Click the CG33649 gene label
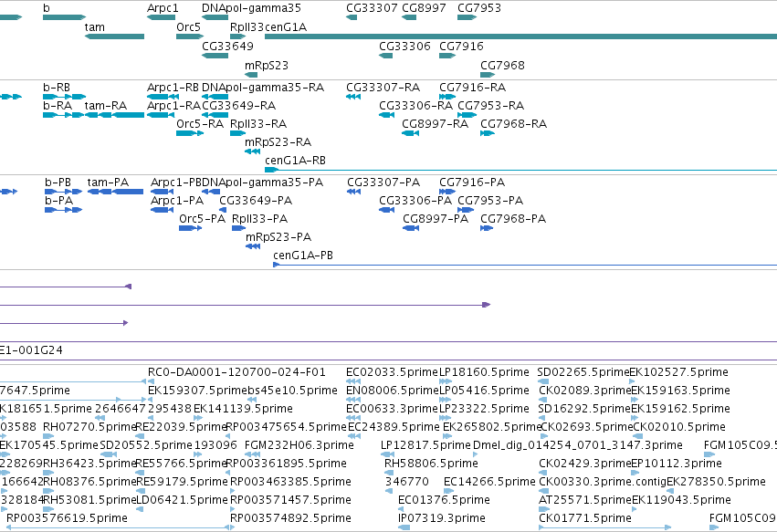The height and width of the screenshot is (532, 777). tap(227, 46)
